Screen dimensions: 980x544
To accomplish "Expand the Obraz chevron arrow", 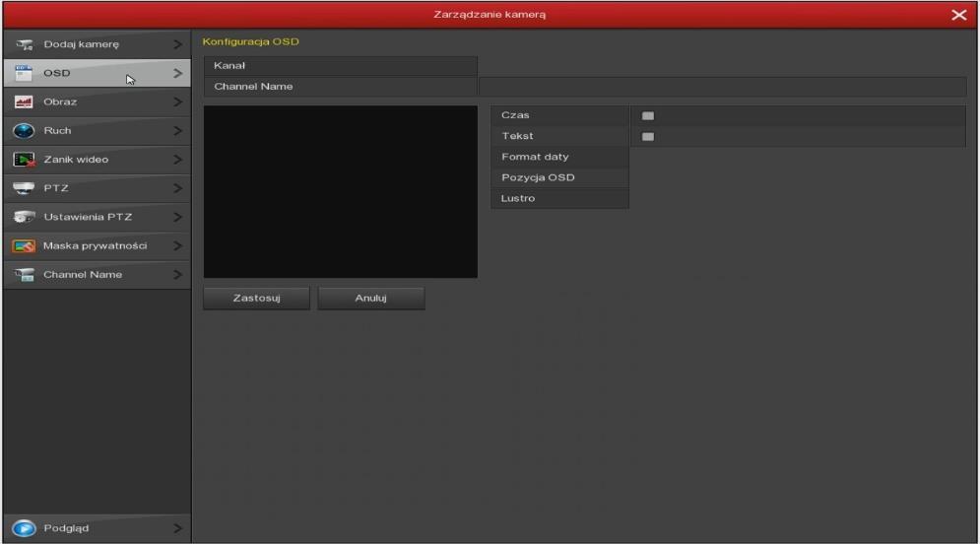I will (x=177, y=102).
